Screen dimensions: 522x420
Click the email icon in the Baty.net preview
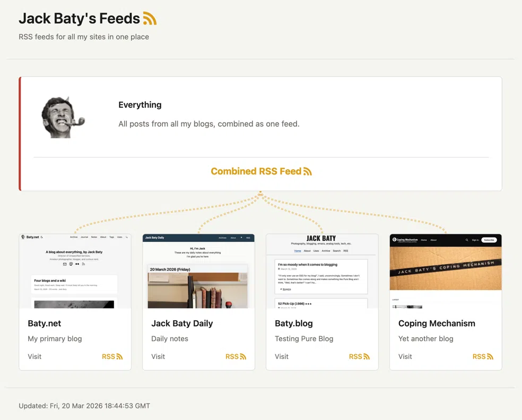point(65,264)
